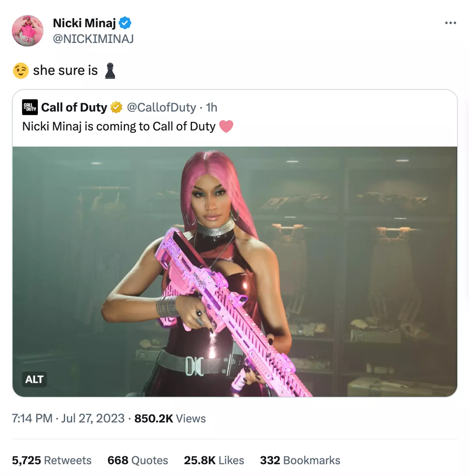View the 668 Quotes list
The height and width of the screenshot is (476, 469).
[138, 460]
